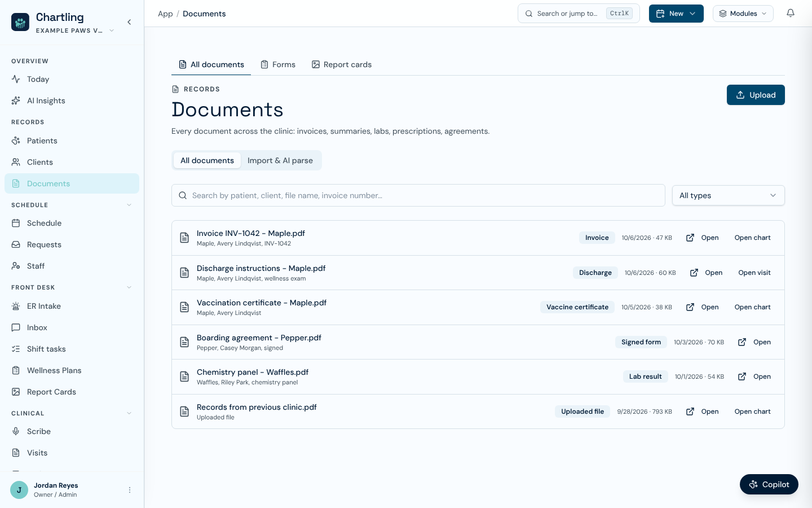The image size is (812, 508).
Task: Open the New dropdown button
Action: tap(676, 14)
